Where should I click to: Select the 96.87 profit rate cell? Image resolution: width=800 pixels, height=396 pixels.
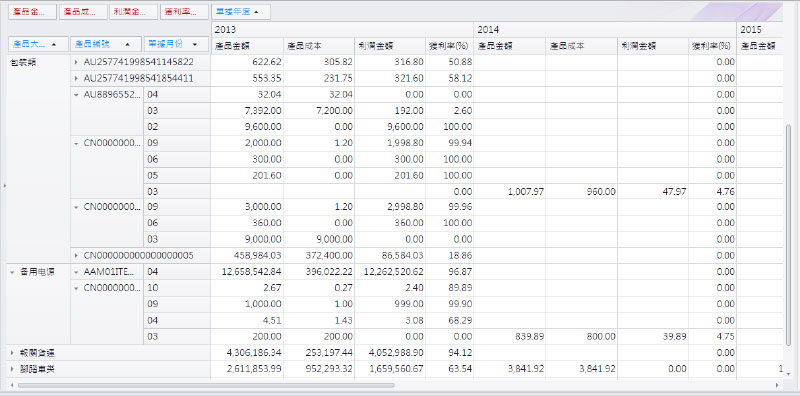(x=450, y=272)
